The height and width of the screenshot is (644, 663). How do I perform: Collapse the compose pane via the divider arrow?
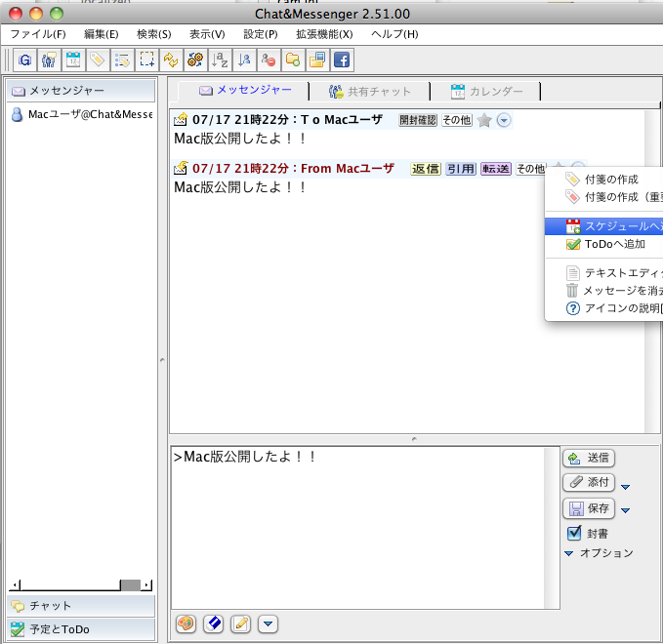(x=414, y=439)
